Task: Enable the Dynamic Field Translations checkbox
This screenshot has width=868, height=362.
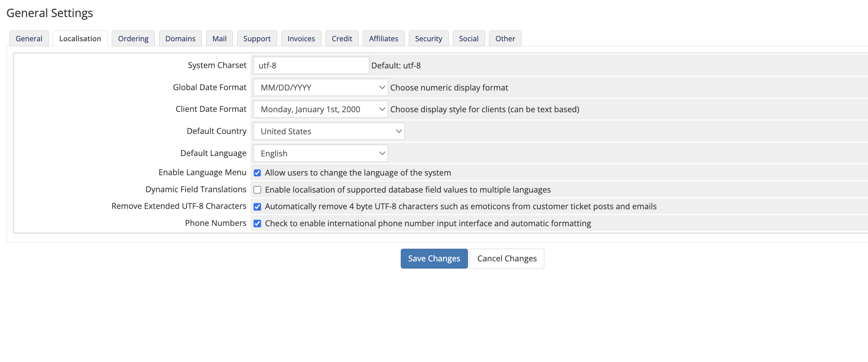Action: click(x=257, y=190)
